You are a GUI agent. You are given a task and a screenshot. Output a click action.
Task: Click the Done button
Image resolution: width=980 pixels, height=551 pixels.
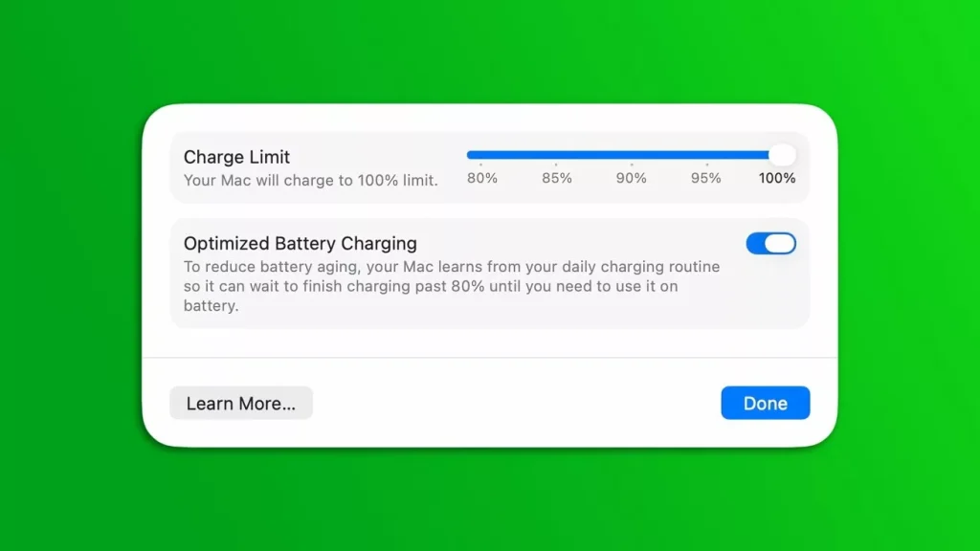(765, 403)
